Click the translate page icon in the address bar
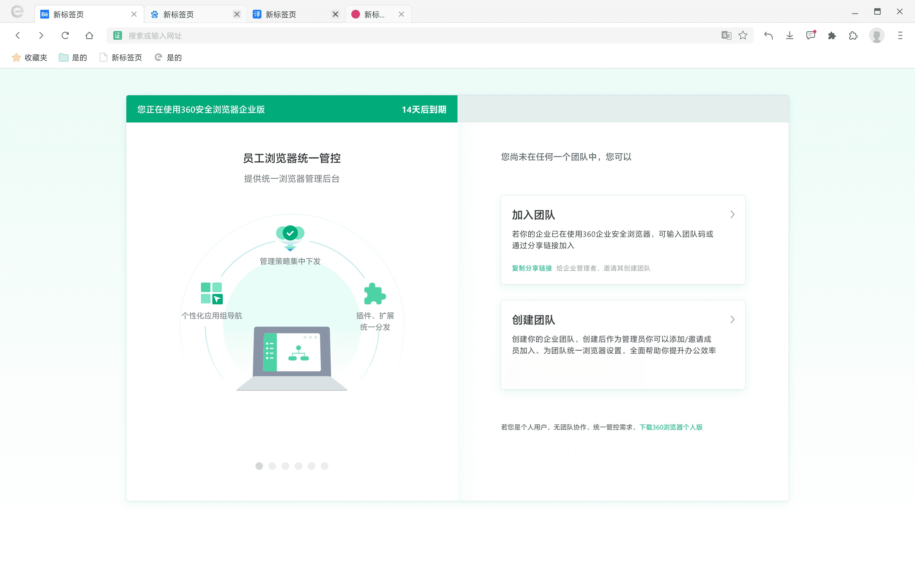The width and height of the screenshot is (915, 588). tap(726, 35)
